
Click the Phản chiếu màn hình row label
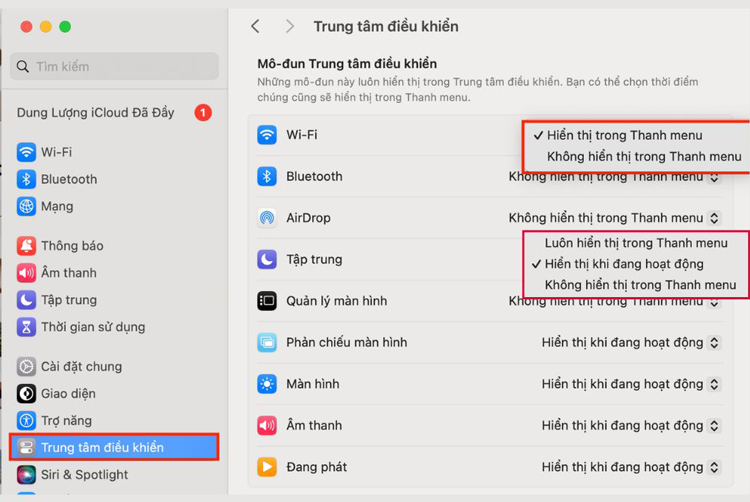[x=347, y=342]
